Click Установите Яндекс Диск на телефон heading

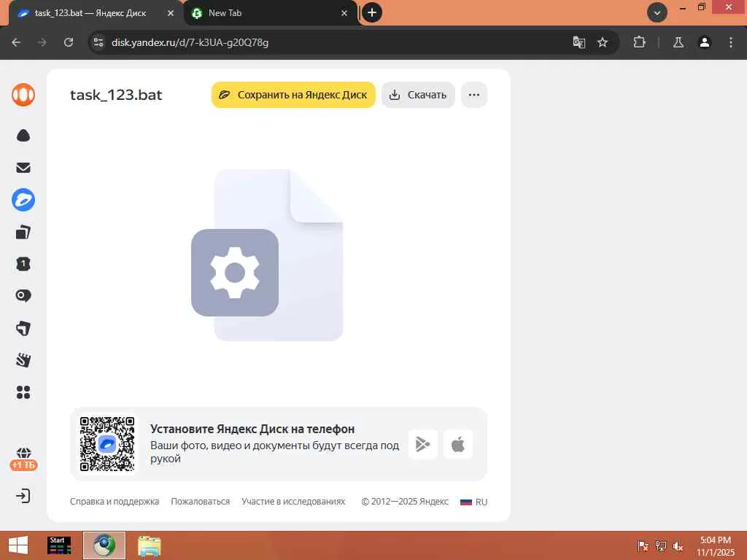click(x=252, y=429)
